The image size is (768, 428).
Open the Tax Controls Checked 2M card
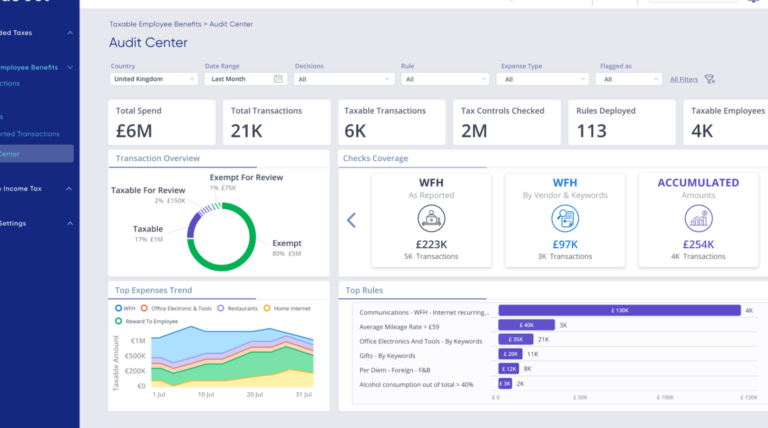507,122
